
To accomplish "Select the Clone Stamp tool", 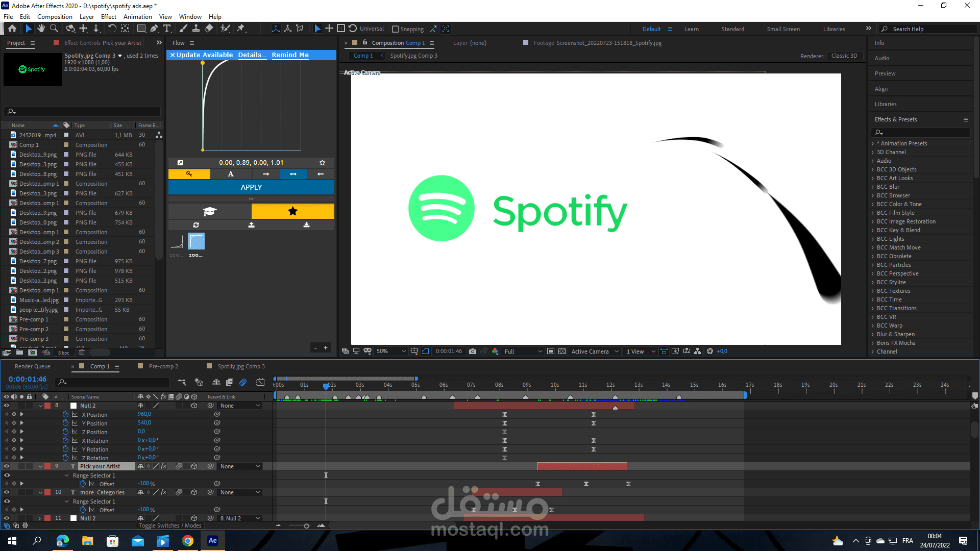I will [x=195, y=29].
